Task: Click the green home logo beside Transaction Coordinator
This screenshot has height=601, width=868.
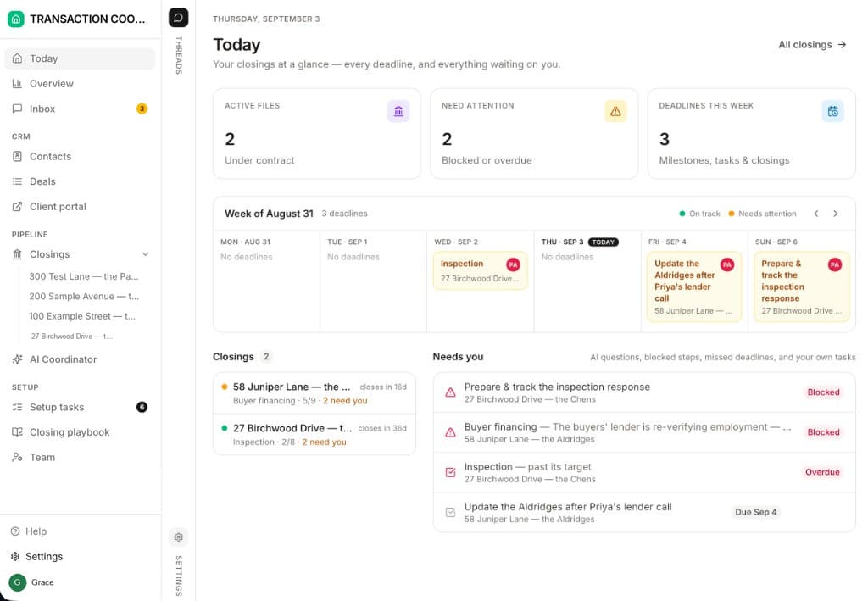Action: pyautogui.click(x=15, y=19)
